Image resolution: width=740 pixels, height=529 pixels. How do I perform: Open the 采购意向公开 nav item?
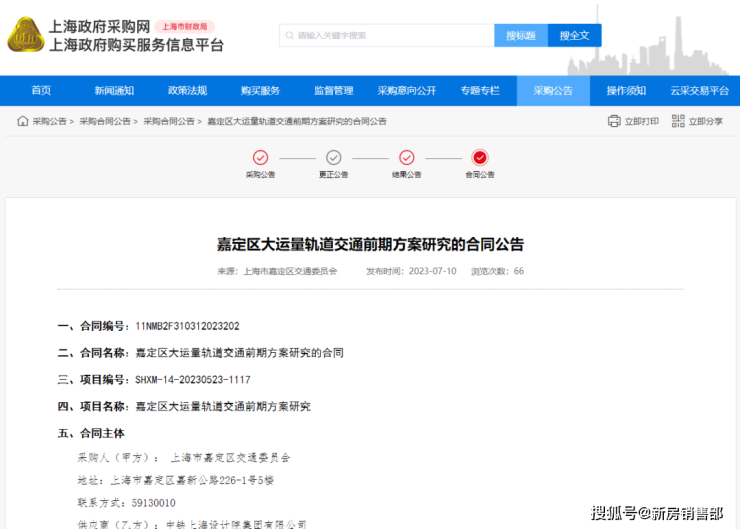407,90
